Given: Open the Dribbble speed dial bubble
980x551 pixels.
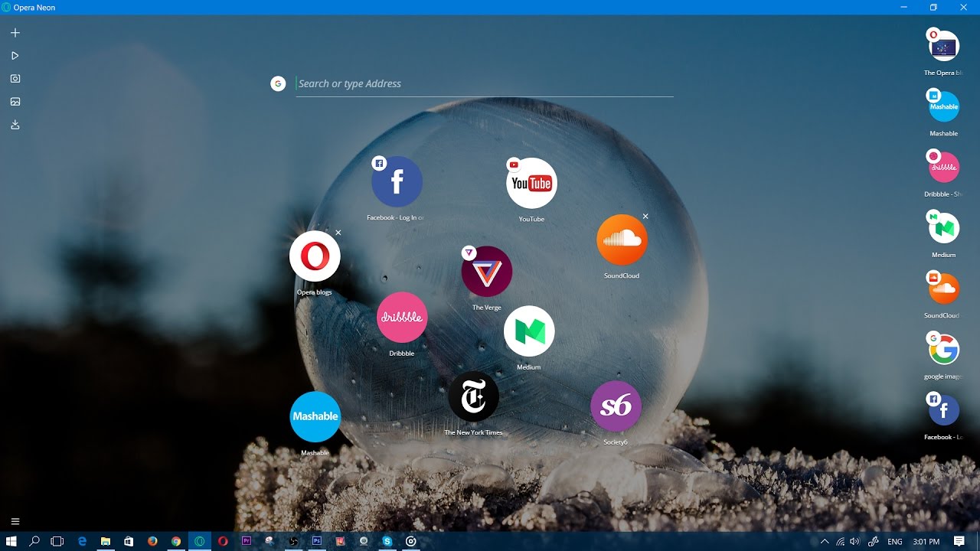Looking at the screenshot, I should click(x=402, y=318).
